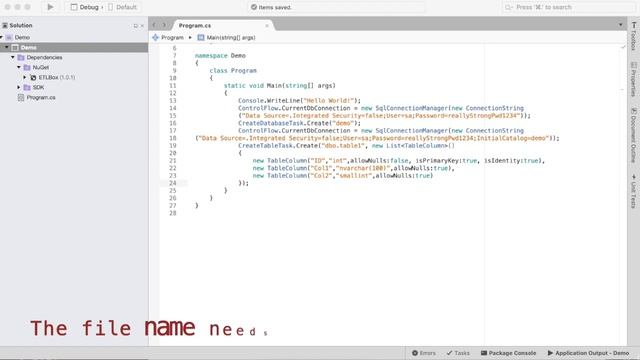
Task: Click the namespace Demo code line
Action: pos(220,56)
